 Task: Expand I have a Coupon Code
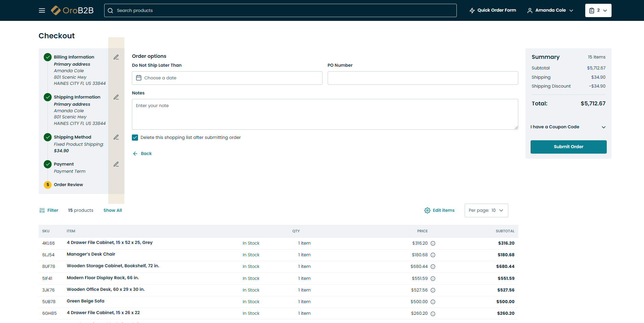tap(568, 127)
